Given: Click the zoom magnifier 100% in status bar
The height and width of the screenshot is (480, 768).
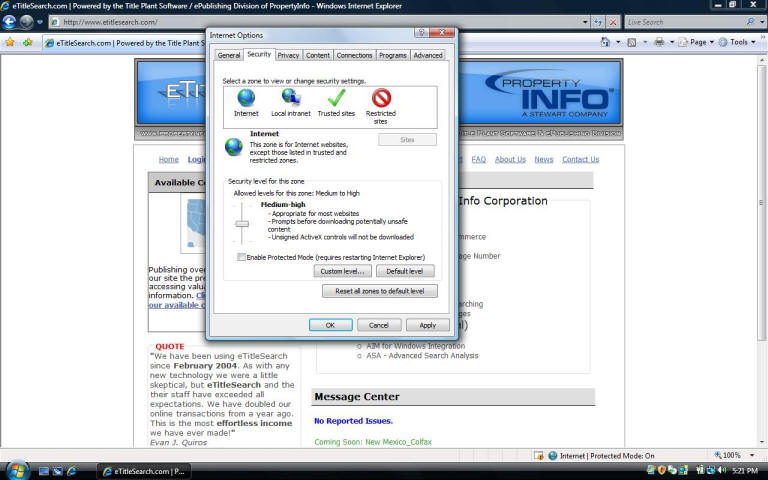Looking at the screenshot, I should [727, 456].
